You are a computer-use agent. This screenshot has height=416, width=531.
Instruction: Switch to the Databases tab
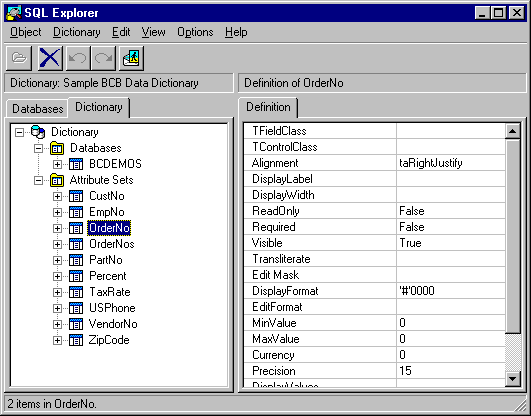37,109
